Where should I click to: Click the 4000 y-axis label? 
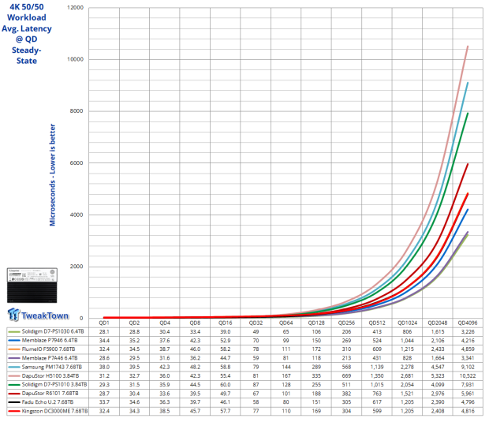[x=77, y=215]
